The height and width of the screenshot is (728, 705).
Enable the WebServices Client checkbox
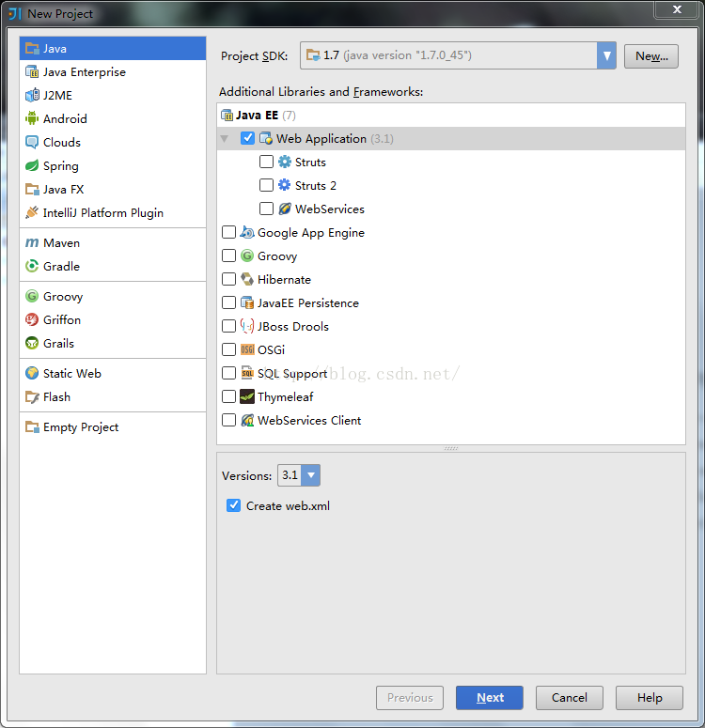click(x=228, y=420)
